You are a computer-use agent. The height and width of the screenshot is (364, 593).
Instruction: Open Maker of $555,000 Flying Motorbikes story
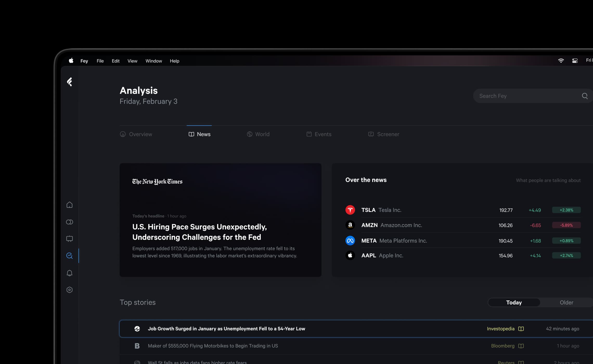(356, 346)
